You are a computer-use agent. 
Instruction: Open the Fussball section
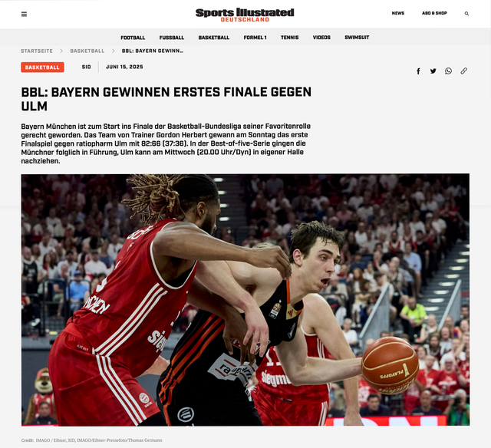pos(172,38)
